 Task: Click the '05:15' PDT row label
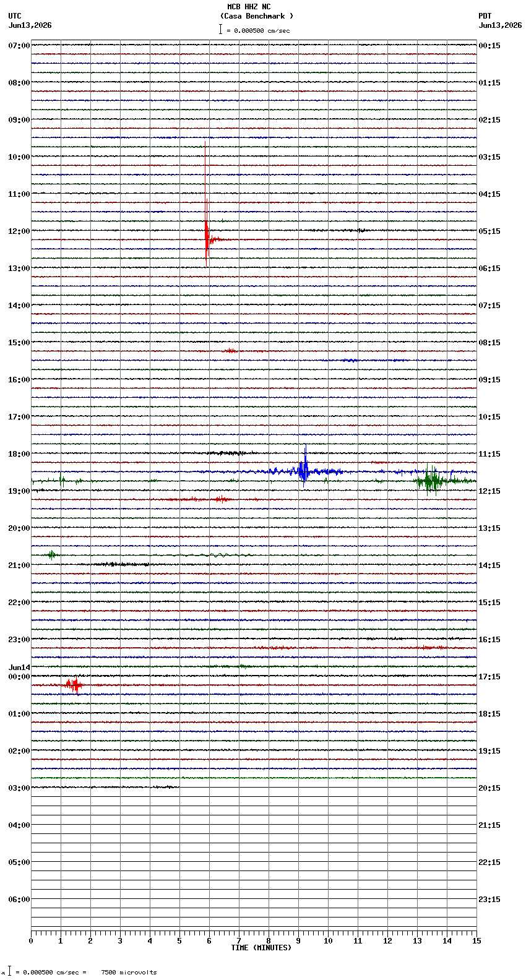coord(489,231)
